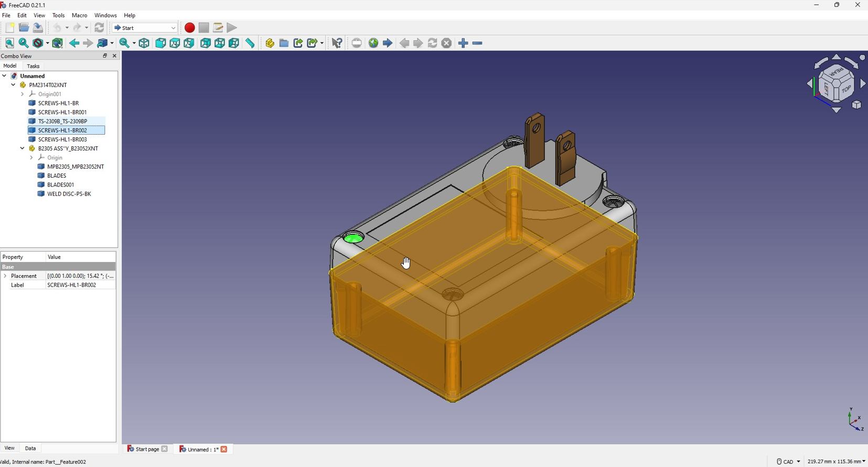Click the Fit All view icon

tap(9, 44)
